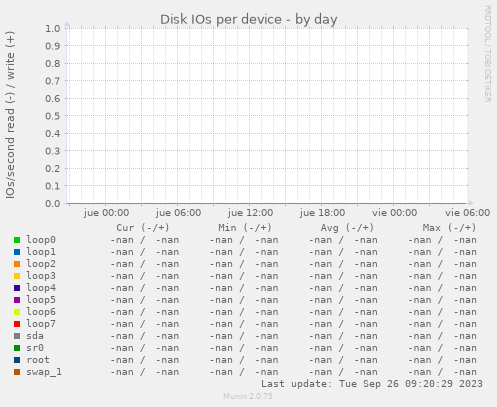Select the loop5 legend label
This screenshot has height=407, width=497.
click(x=41, y=300)
